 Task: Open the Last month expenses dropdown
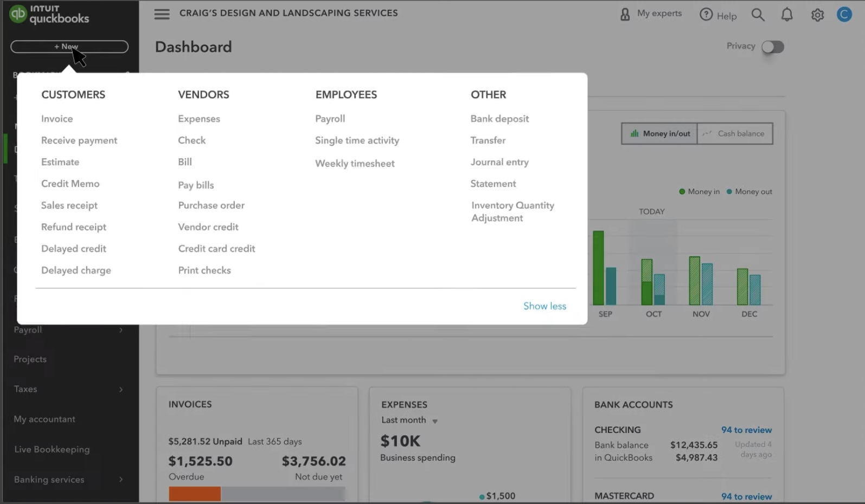click(x=434, y=421)
